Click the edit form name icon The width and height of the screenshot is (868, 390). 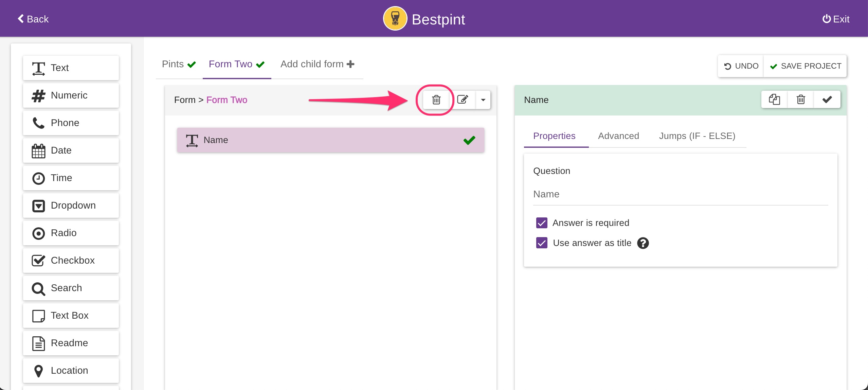tap(463, 100)
